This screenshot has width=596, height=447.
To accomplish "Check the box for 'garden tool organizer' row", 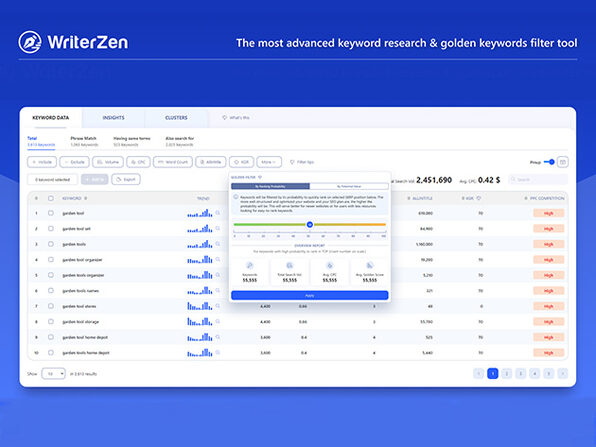I will coord(51,260).
